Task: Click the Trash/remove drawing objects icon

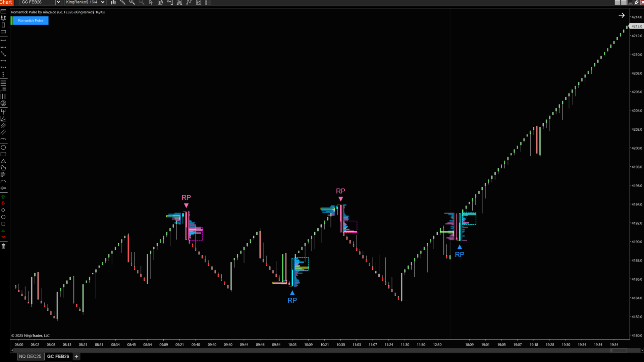Action: 3,246
